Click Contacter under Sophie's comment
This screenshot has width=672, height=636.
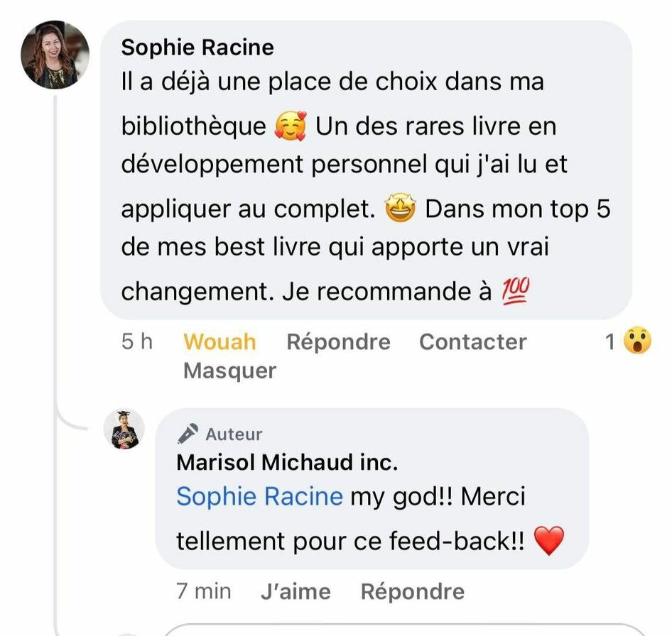pyautogui.click(x=472, y=342)
